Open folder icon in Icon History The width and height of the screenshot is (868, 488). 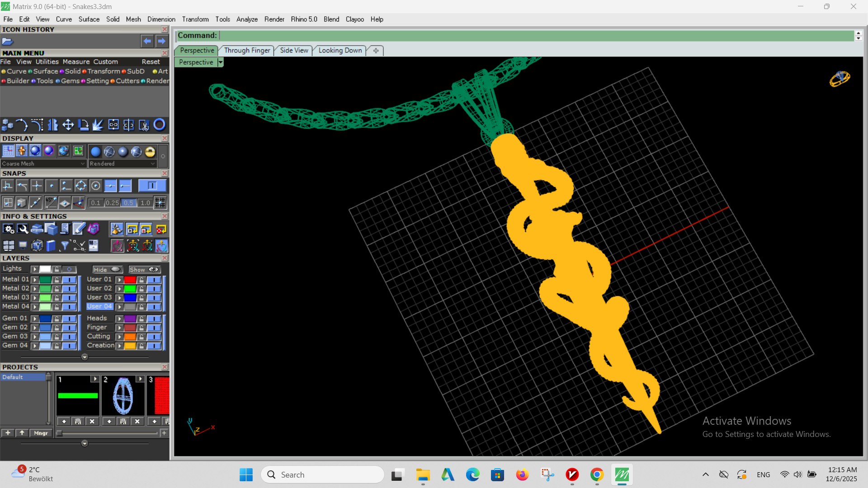pyautogui.click(x=7, y=42)
